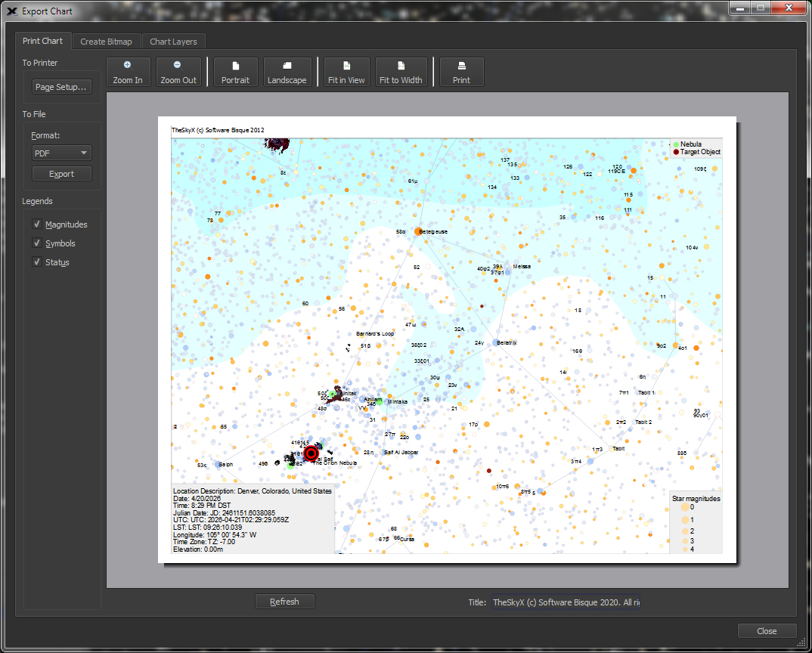Uncheck the Magnitudes legend checkbox
812x653 pixels.
coord(37,224)
